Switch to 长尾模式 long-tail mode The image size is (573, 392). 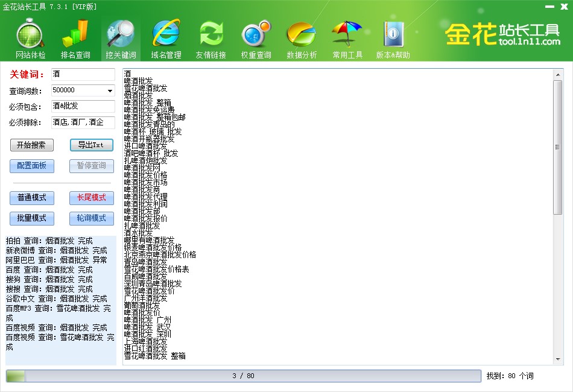click(91, 198)
